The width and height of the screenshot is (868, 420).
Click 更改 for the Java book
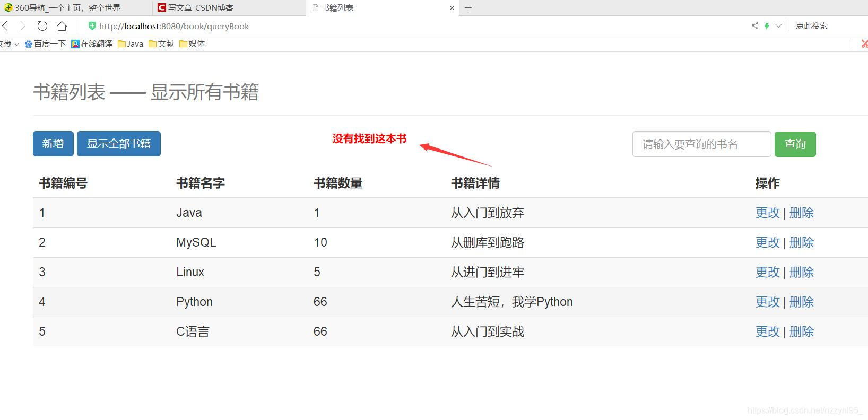click(x=767, y=213)
